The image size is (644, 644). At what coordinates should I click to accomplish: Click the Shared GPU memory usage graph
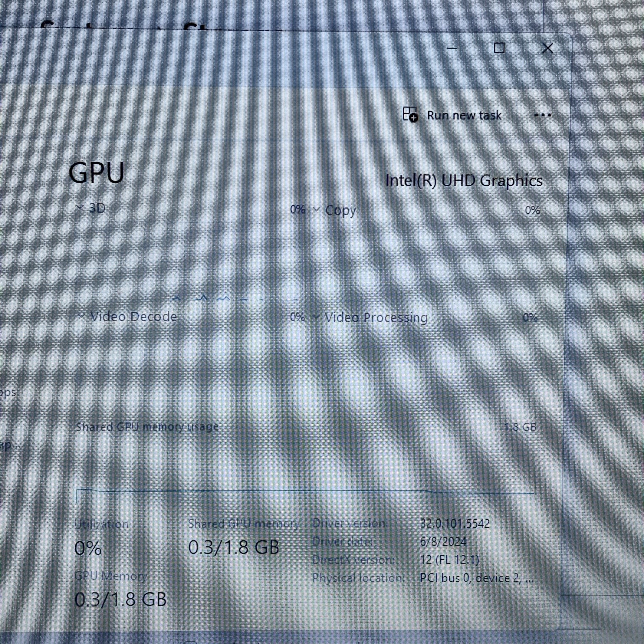tap(305, 468)
